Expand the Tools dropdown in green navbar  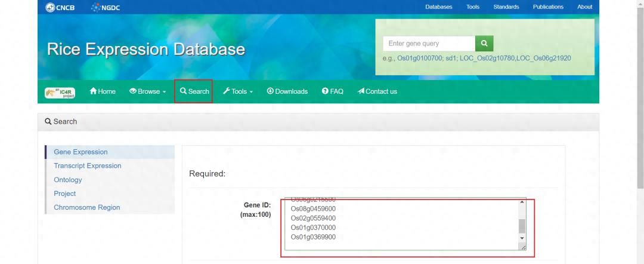tap(238, 91)
